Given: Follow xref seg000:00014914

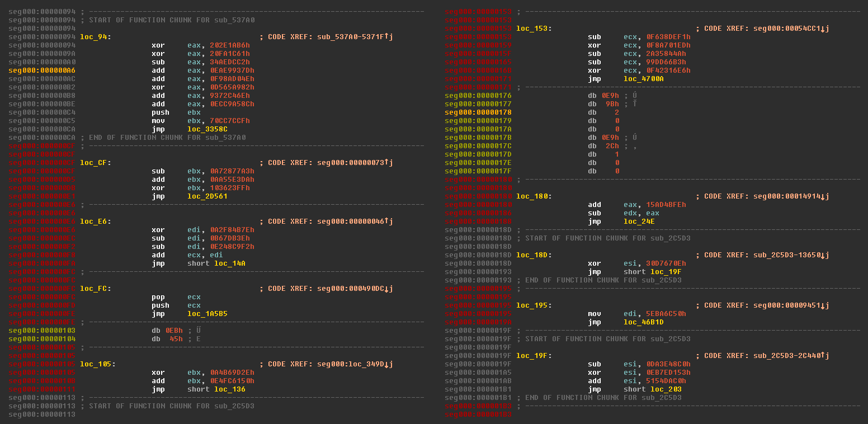Looking at the screenshot, I should pyautogui.click(x=791, y=196).
